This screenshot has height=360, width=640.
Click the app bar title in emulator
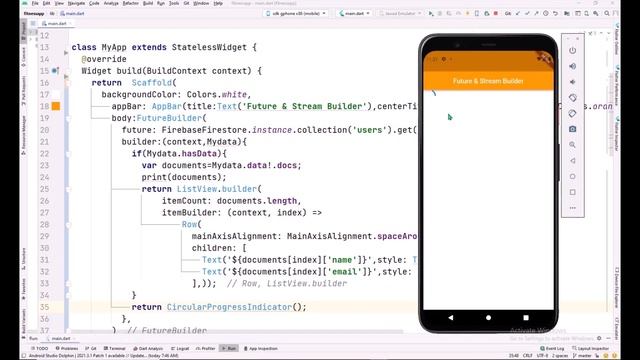[x=488, y=81]
